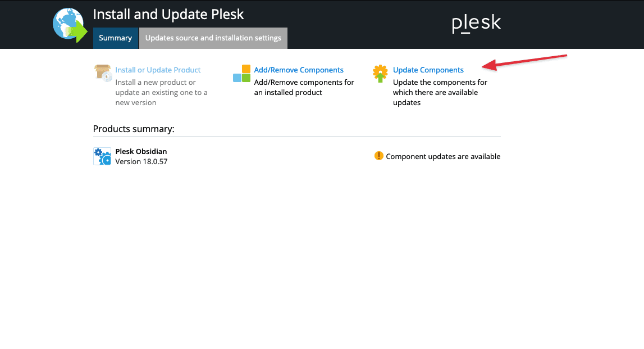Click the Products summary heading

[134, 129]
